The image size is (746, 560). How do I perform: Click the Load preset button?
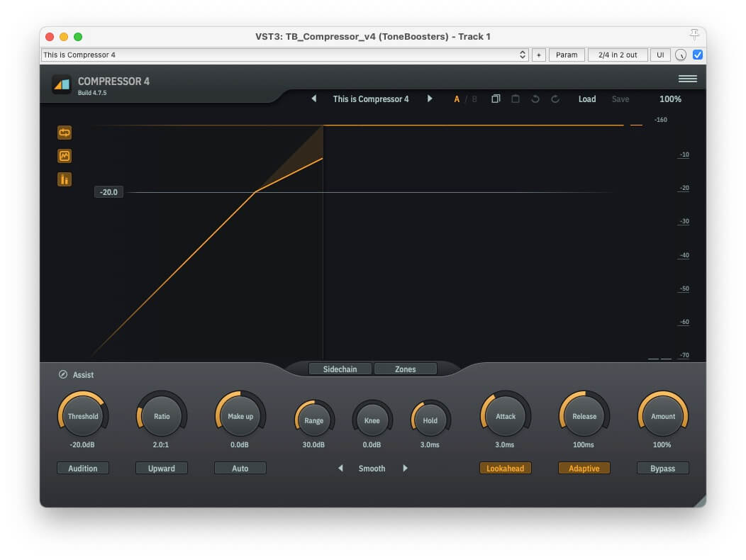tap(587, 99)
